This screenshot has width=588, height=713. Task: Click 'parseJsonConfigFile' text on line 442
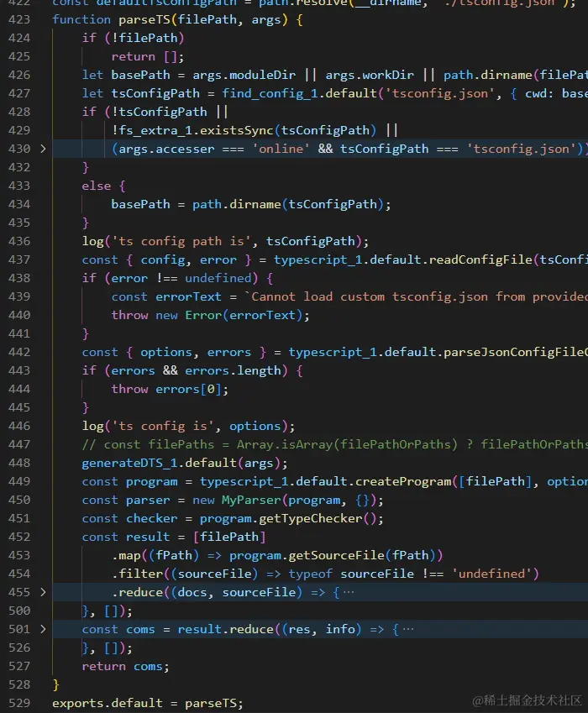click(513, 352)
